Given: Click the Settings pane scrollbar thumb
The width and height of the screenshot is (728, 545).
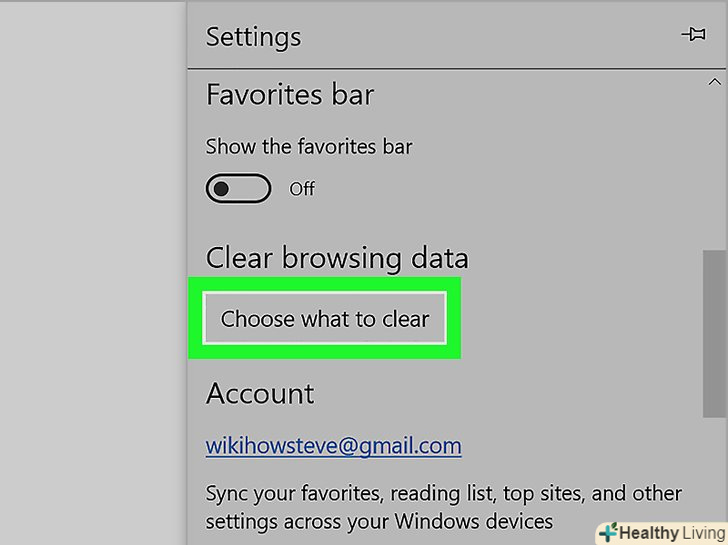Looking at the screenshot, I should (714, 330).
